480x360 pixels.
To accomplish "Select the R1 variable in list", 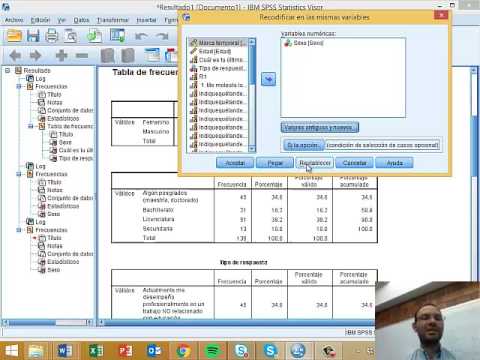I will coord(218,77).
